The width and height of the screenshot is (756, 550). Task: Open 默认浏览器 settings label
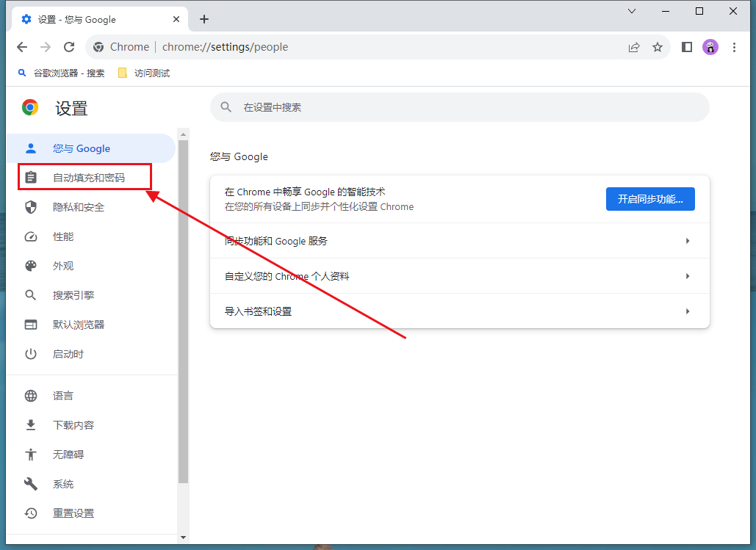pyautogui.click(x=79, y=325)
